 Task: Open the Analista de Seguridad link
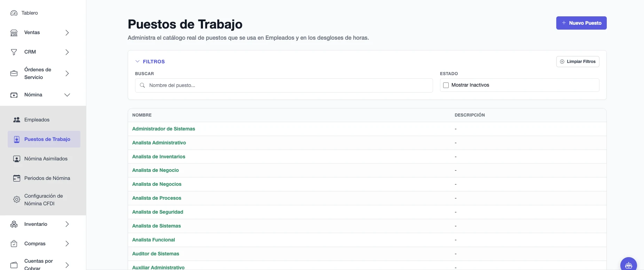click(158, 212)
